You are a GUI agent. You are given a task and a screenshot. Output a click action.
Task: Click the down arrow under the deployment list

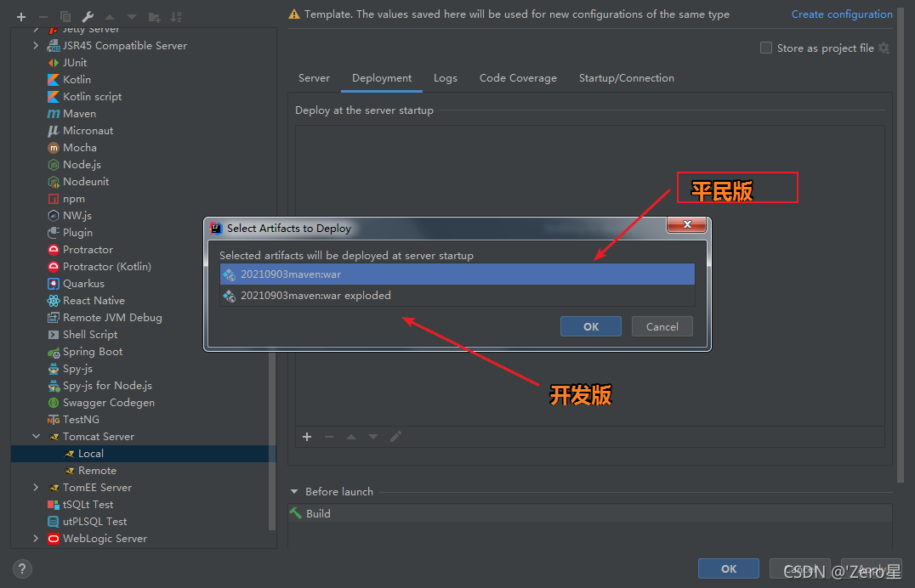(x=373, y=437)
